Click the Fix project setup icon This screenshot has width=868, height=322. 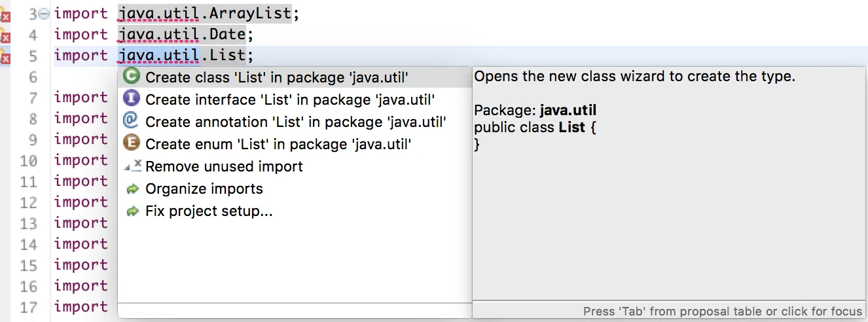click(132, 211)
